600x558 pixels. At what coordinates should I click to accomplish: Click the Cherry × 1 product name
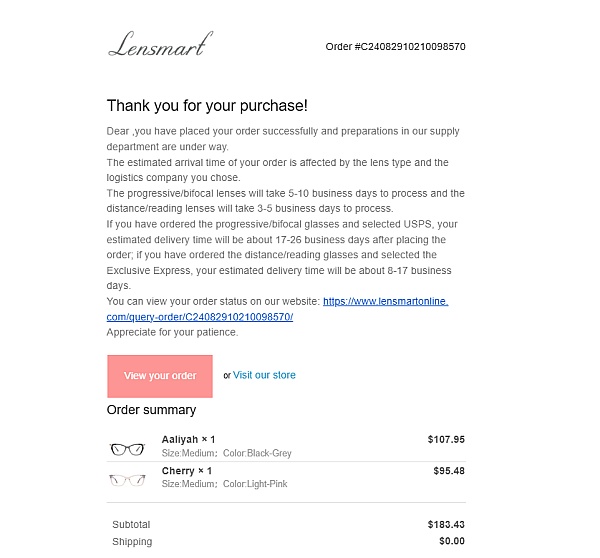click(187, 471)
